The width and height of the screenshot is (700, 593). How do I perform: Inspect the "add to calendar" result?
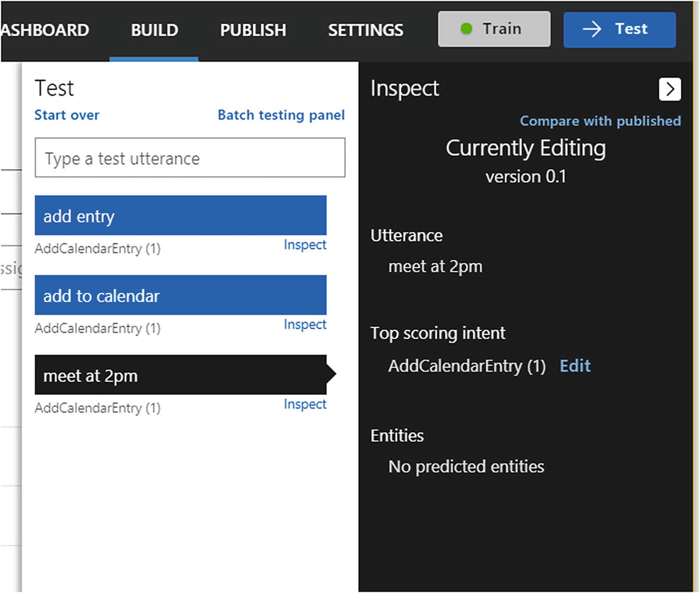[304, 325]
